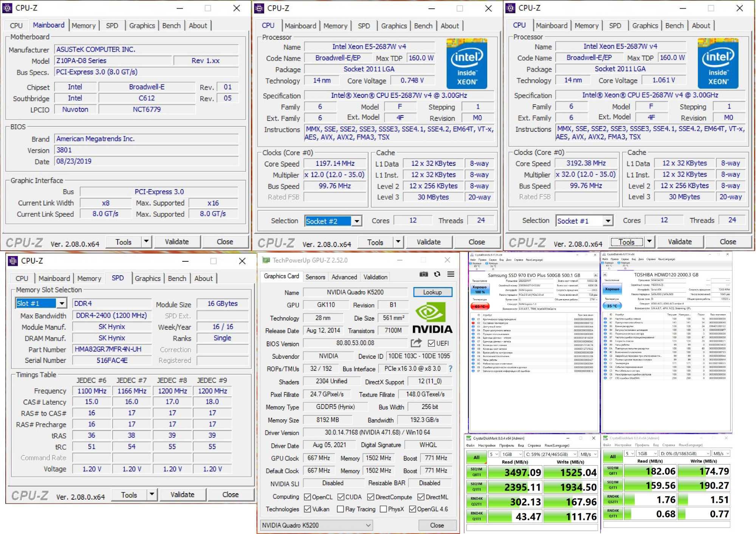
Task: Click TOSHIBA health status Хорошо box
Action: tap(612, 289)
